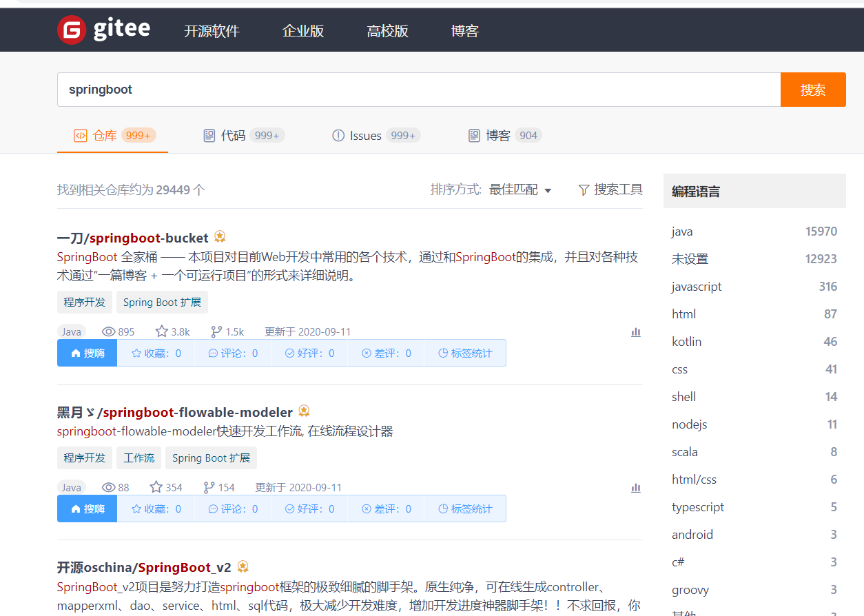Switch to the 博客 904 tab
The image size is (864, 616).
click(505, 136)
